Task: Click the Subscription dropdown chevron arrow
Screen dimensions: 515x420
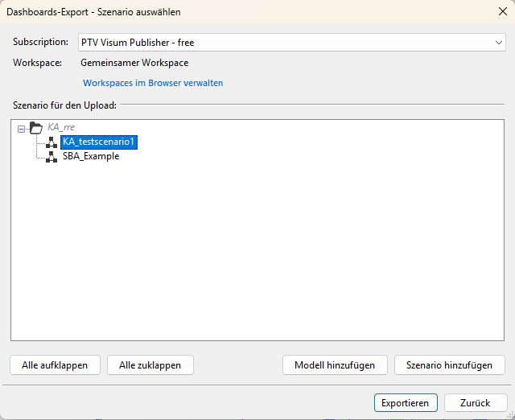Action: pyautogui.click(x=499, y=43)
